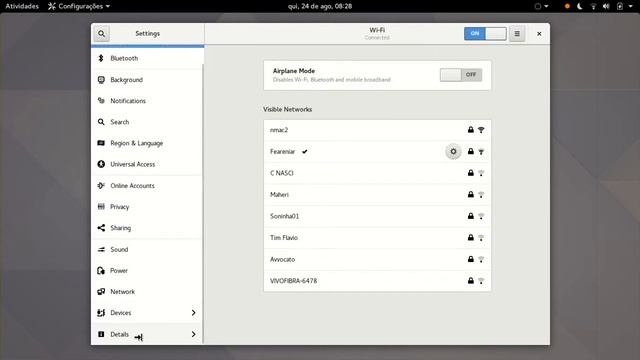Connect to the Tim Flavio network
This screenshot has width=640, height=360.
coord(377,238)
